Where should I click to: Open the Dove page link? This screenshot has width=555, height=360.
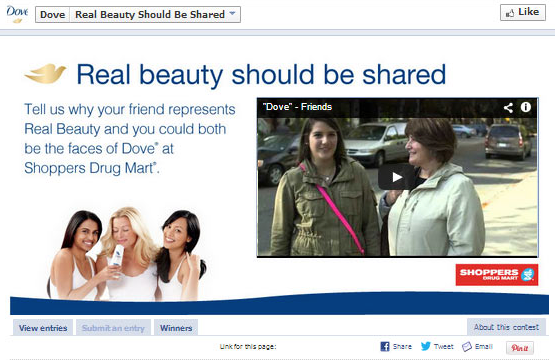click(52, 15)
